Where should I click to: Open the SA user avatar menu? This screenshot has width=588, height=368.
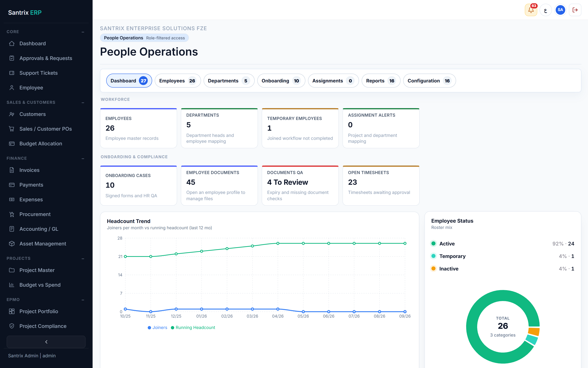(560, 10)
